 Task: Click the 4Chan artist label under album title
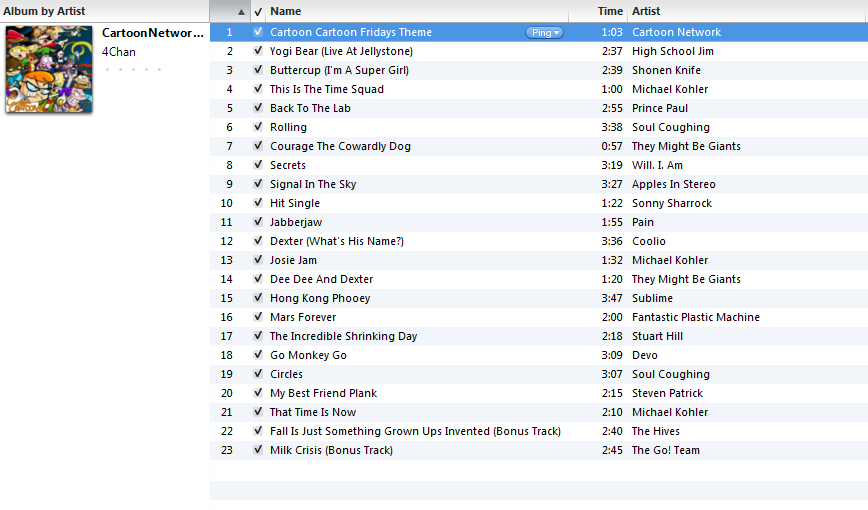[118, 52]
